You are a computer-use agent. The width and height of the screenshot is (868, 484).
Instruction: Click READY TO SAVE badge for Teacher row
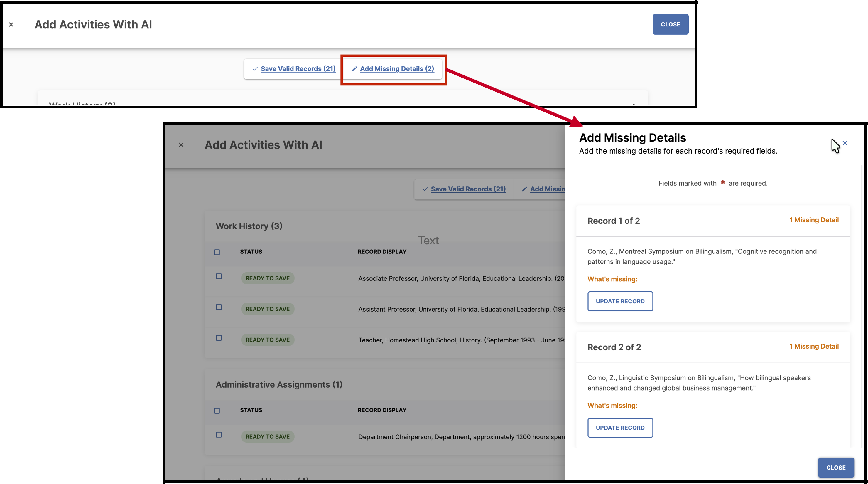coord(268,340)
